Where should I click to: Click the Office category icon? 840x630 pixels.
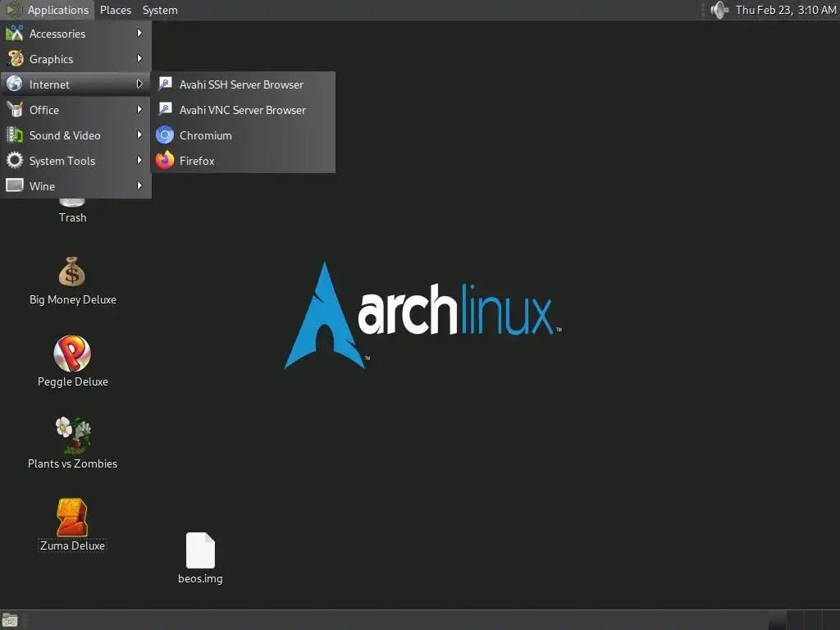(15, 110)
